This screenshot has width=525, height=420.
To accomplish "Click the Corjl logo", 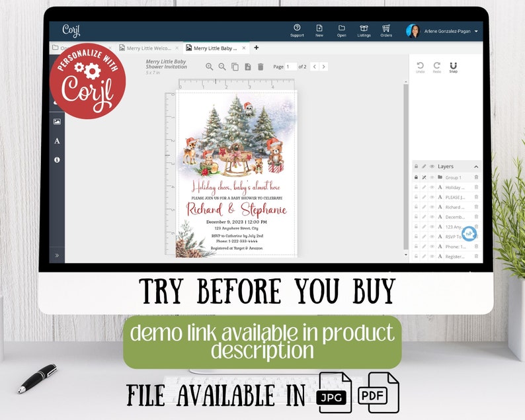I will [71, 30].
